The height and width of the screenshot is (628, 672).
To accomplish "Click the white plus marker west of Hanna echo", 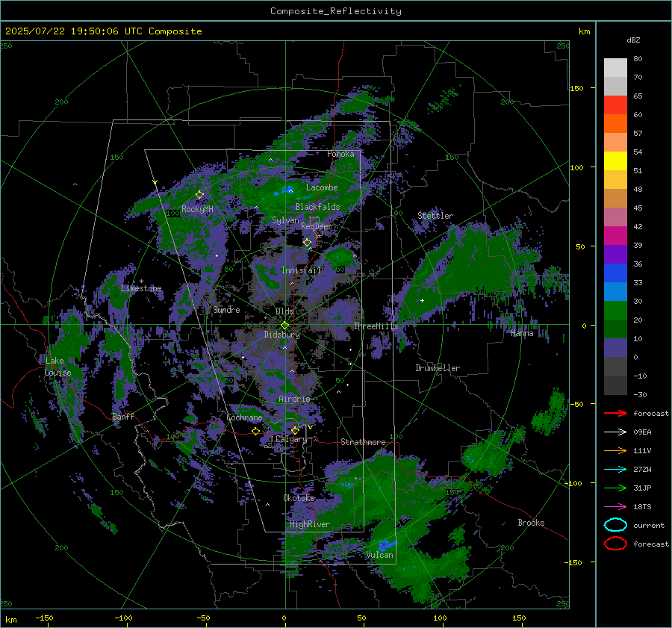I will (422, 300).
